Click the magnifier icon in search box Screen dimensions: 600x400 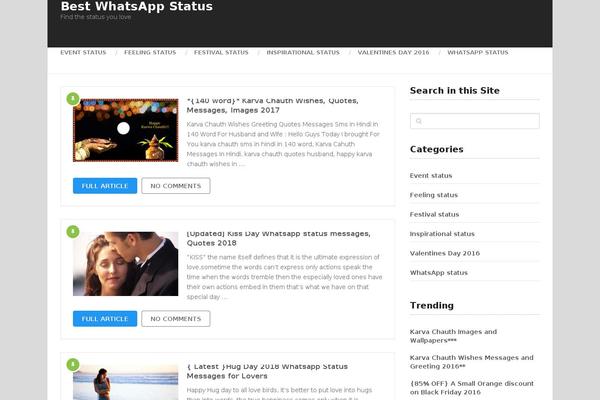click(419, 121)
